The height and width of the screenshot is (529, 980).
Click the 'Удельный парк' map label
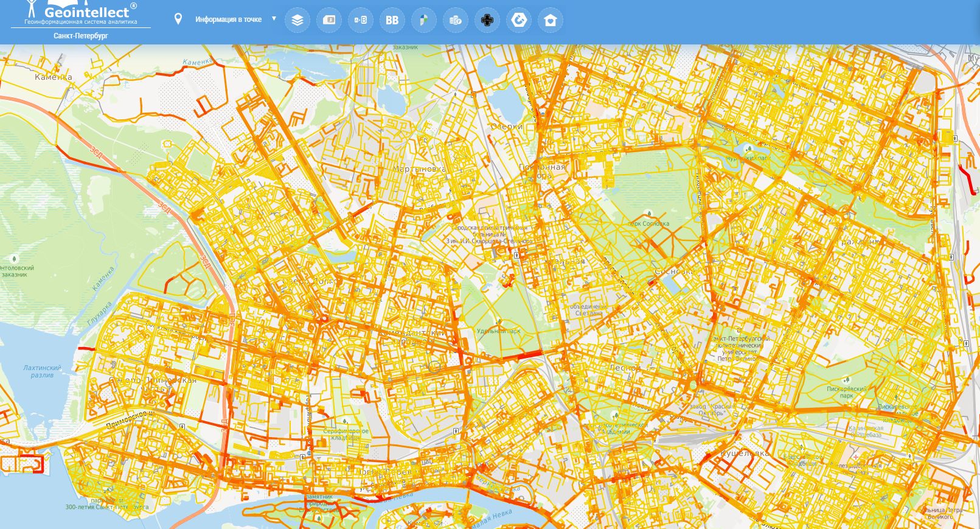tap(499, 331)
